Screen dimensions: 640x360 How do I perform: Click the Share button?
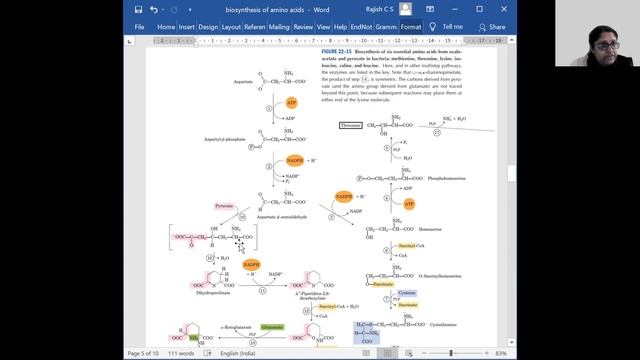[492, 27]
